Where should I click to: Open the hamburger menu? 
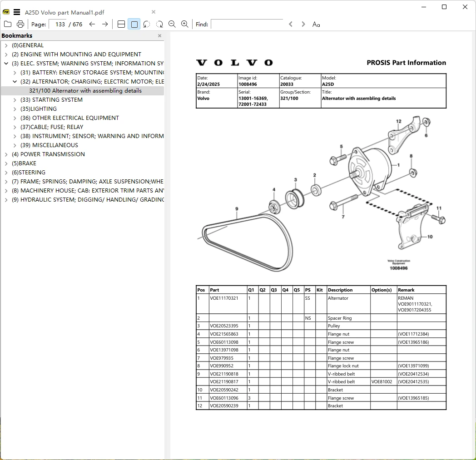[17, 12]
